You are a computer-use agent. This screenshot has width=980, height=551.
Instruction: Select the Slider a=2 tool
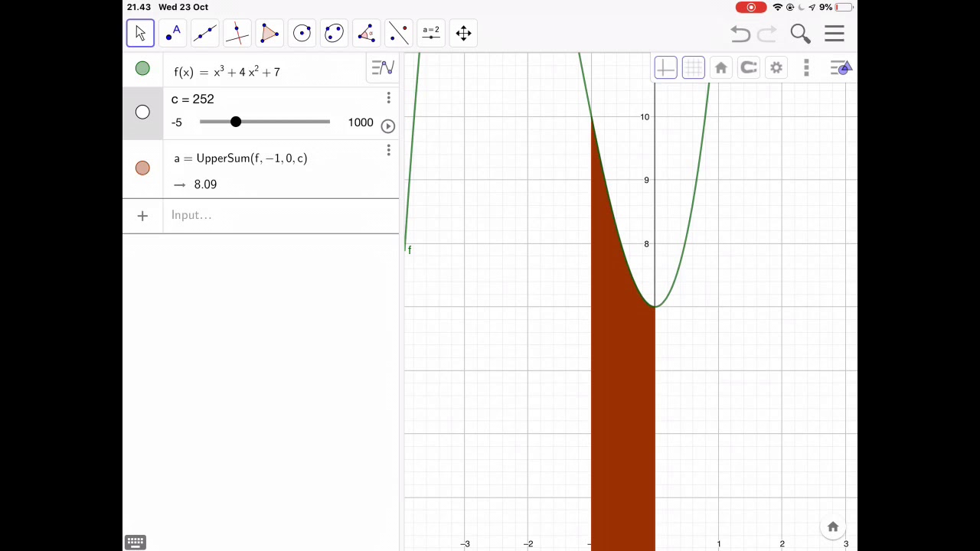pos(431,33)
